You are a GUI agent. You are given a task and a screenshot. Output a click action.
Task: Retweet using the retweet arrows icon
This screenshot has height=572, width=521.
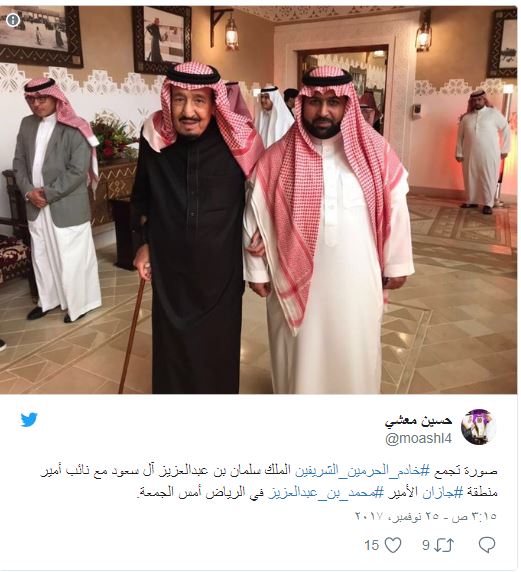[444, 545]
